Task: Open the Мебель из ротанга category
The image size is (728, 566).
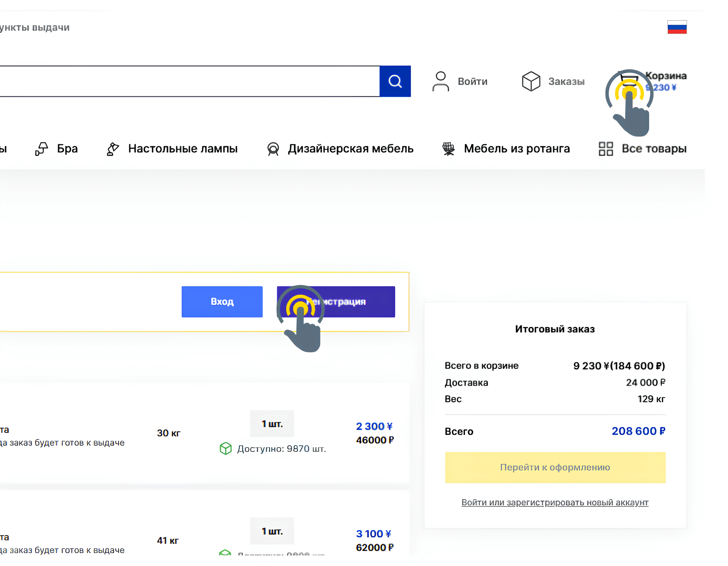Action: click(516, 149)
